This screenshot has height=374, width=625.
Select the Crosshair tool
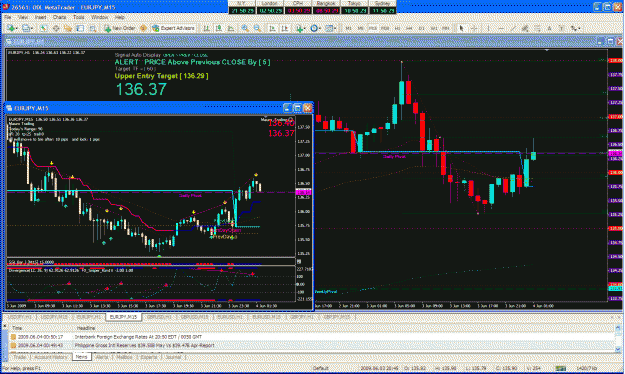(474, 28)
